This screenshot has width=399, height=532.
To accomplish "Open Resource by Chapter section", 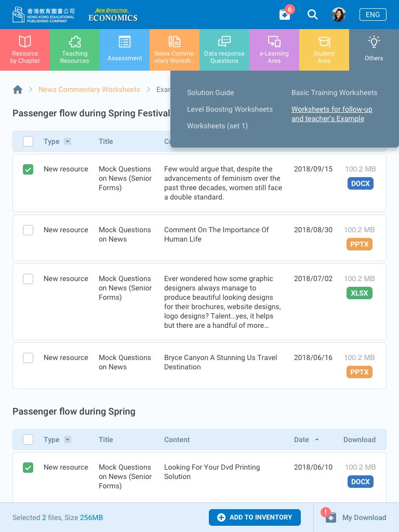I will [x=25, y=50].
